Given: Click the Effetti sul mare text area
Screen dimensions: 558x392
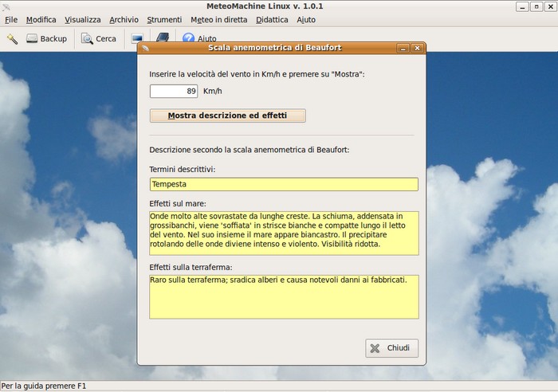Looking at the screenshot, I should 284,233.
